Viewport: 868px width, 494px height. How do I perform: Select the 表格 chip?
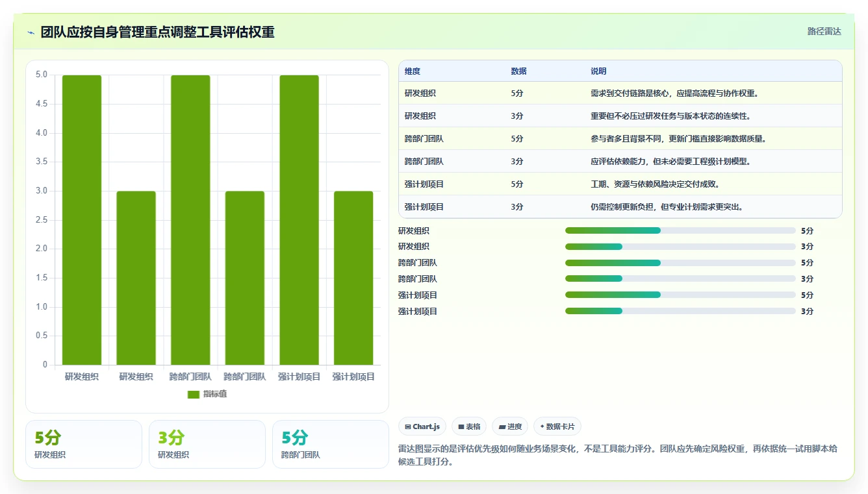(x=469, y=426)
